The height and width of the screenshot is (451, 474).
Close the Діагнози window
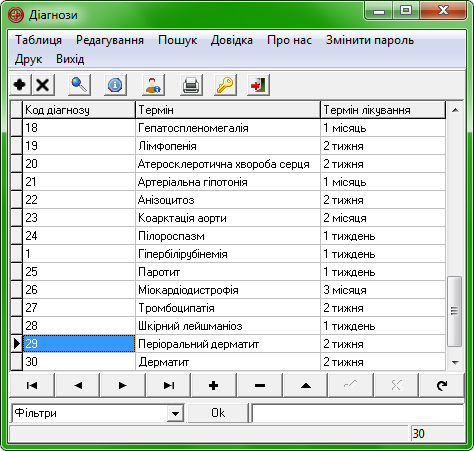click(x=443, y=11)
